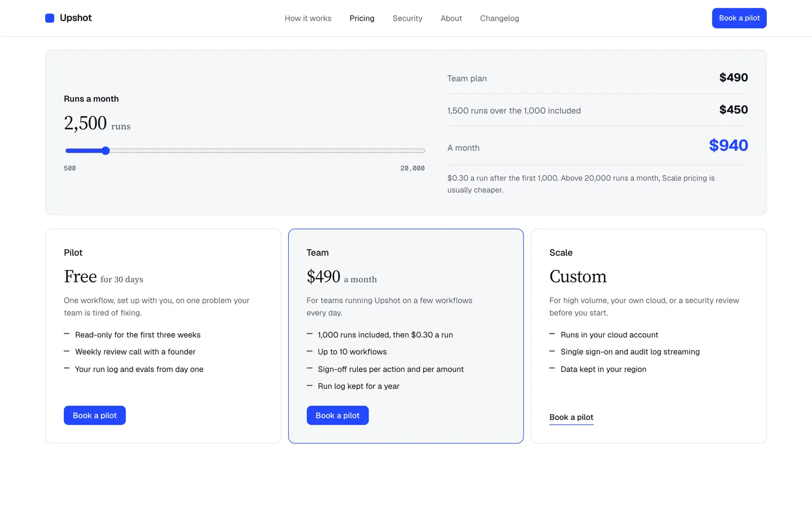Open the Security nav link
812x508 pixels.
(x=408, y=18)
